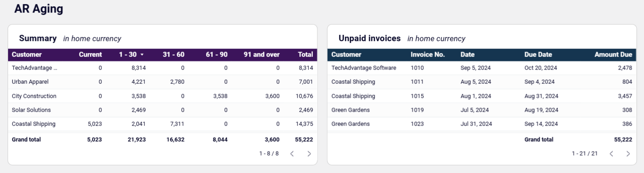The height and width of the screenshot is (173, 644).
Task: Click invoice date Jul 31, 2024
Action: pos(476,124)
